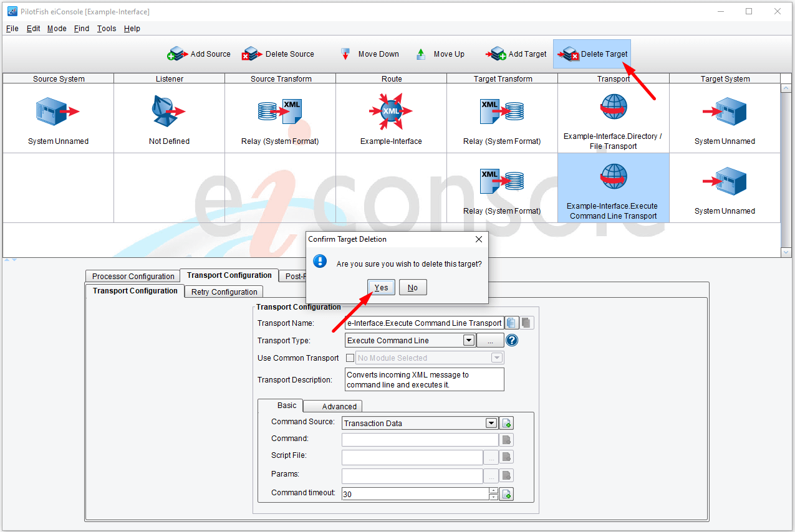Click the Listener column header
The width and height of the screenshot is (795, 532).
(x=169, y=78)
